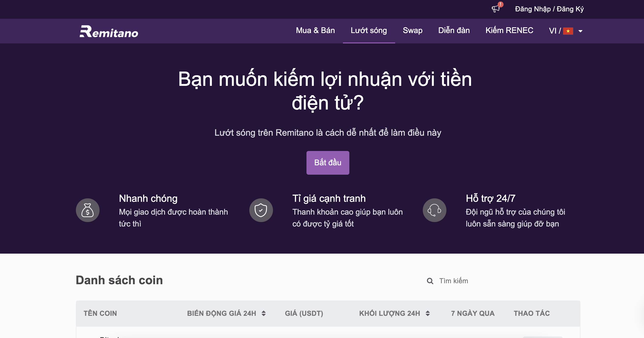
Task: Click the Tên coin column header
Action: (100, 313)
